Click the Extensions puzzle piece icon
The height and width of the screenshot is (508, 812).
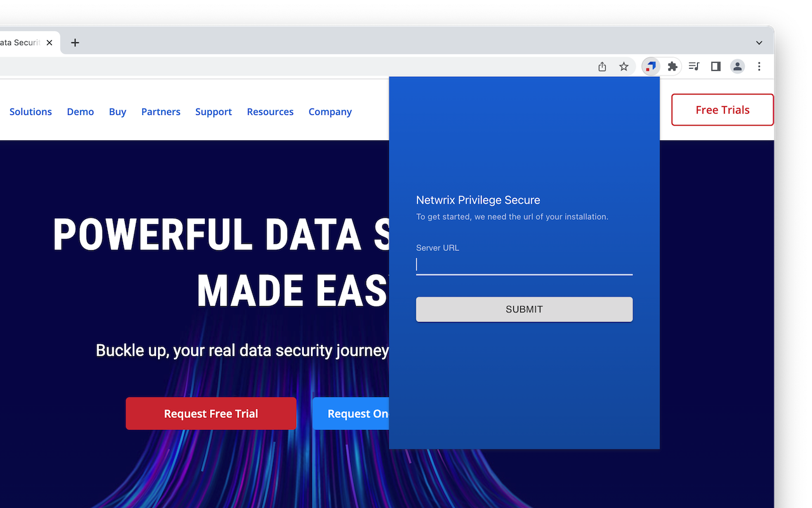pos(672,66)
